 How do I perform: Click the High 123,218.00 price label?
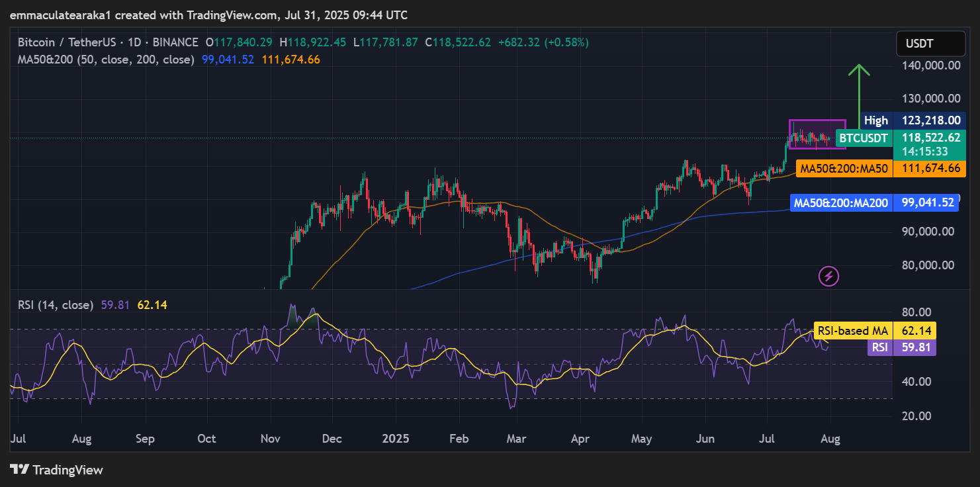coord(913,120)
